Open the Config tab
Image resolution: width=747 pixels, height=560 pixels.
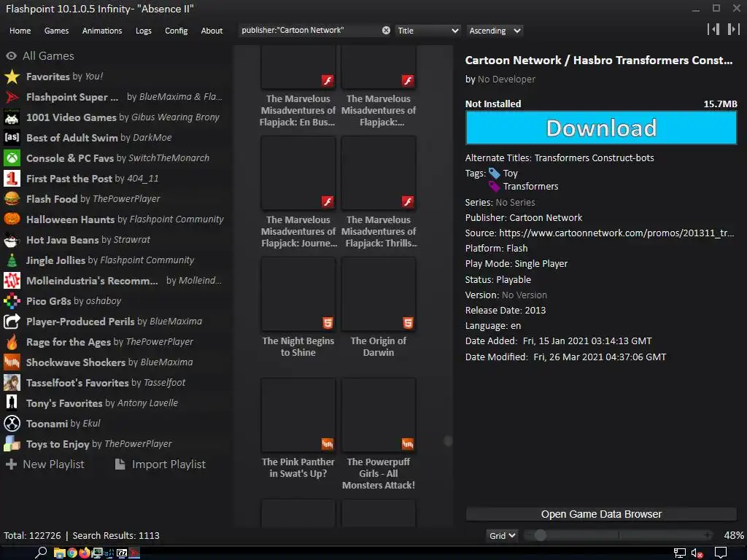pyautogui.click(x=177, y=31)
